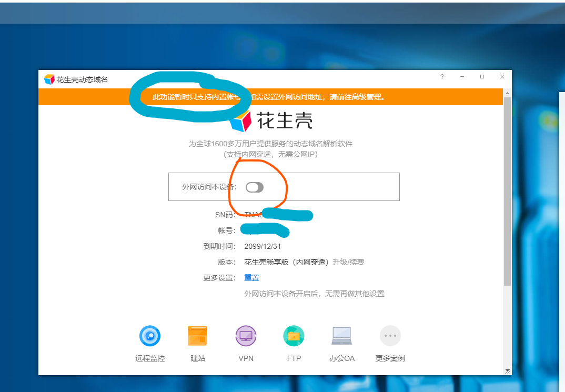Click the scrollbar down arrow
Viewport: 565px width, 392px height.
[506, 370]
